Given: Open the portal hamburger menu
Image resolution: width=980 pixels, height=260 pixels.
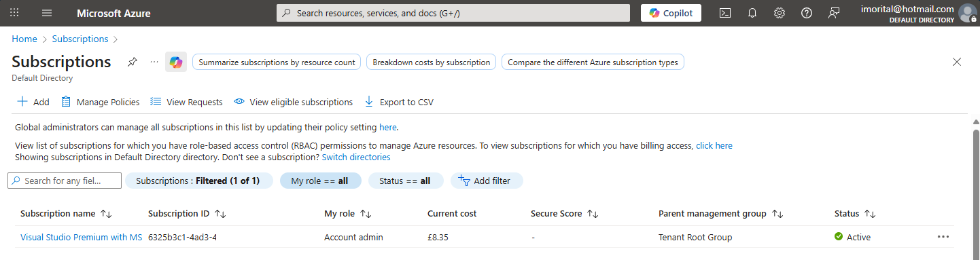Looking at the screenshot, I should (47, 13).
